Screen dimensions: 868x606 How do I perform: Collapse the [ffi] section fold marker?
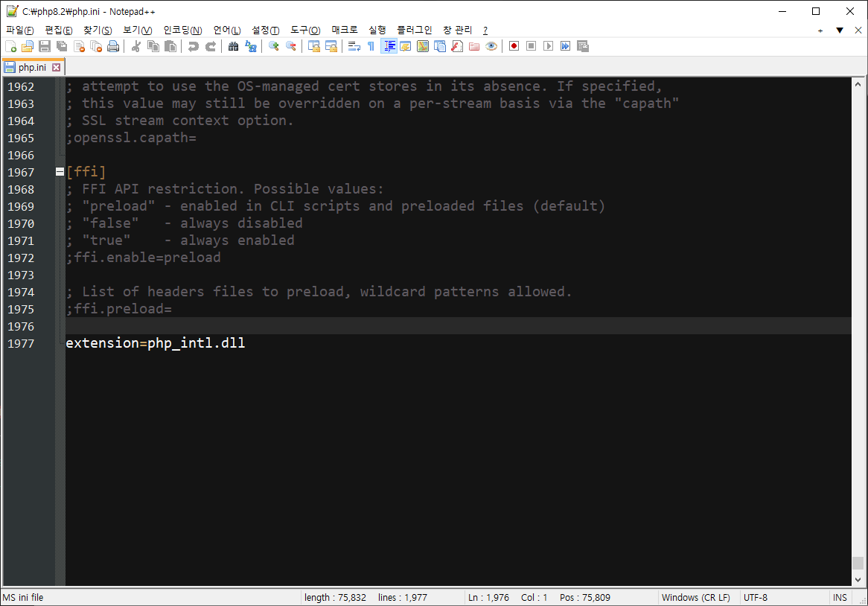point(60,172)
